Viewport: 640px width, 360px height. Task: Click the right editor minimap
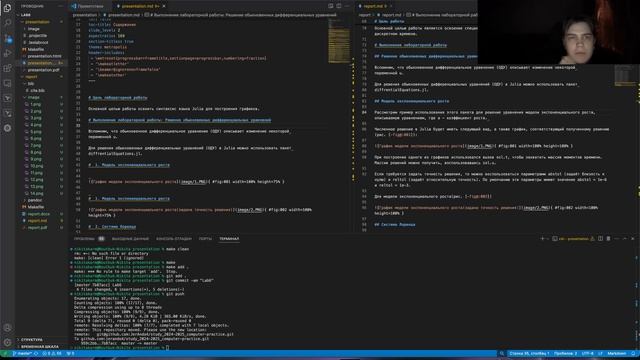pos(625,76)
